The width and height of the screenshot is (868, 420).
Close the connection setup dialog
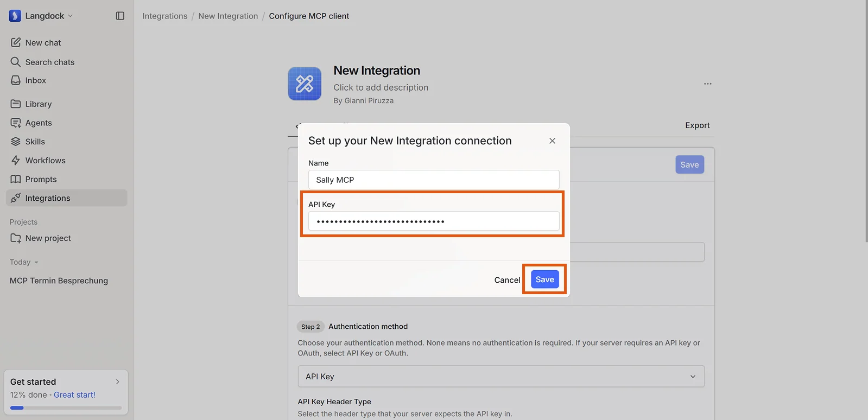click(552, 141)
